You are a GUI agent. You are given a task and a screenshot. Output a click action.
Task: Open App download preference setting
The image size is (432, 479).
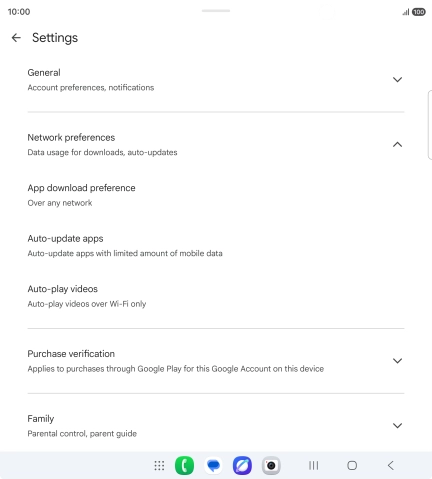(x=216, y=195)
